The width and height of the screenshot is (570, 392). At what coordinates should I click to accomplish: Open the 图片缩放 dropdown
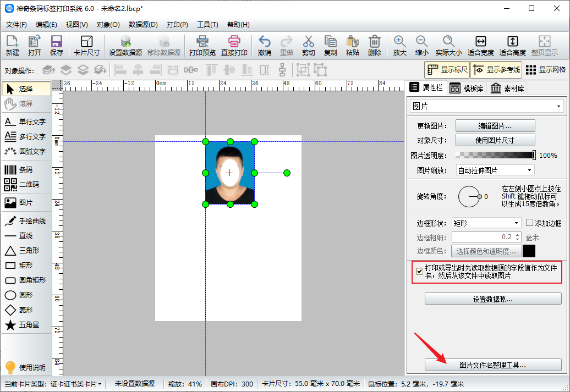[x=495, y=170]
